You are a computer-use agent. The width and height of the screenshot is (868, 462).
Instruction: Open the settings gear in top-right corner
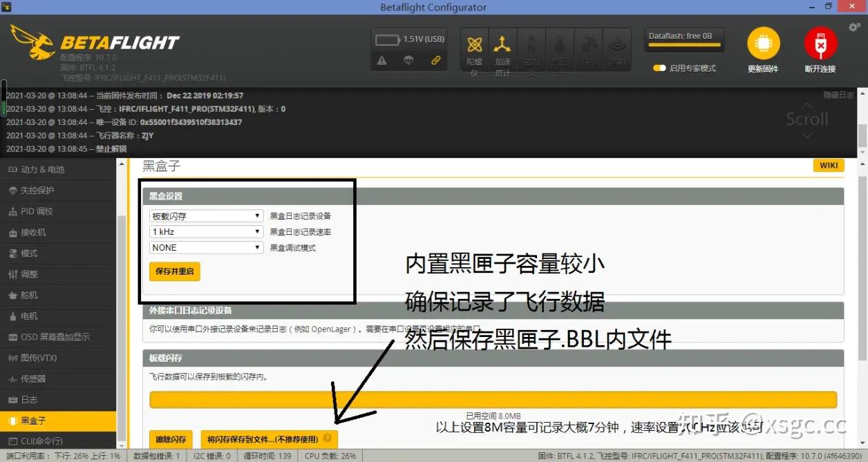point(853,26)
